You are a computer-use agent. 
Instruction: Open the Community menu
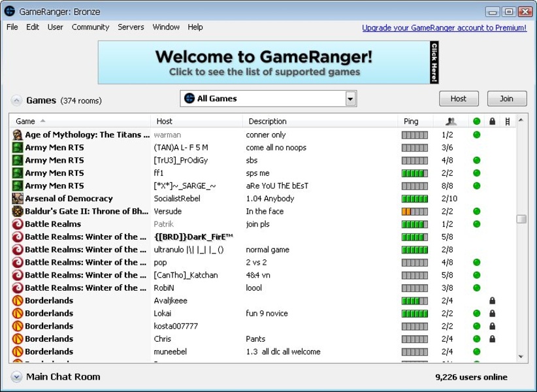(x=90, y=27)
